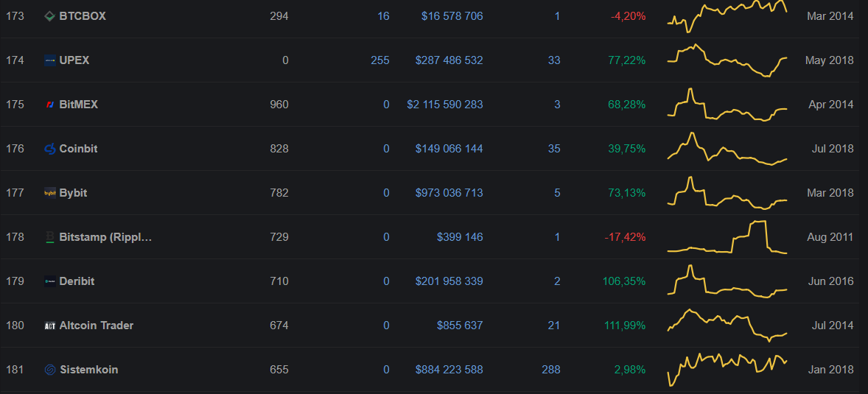Click the Deribit exchange logo icon
The height and width of the screenshot is (394, 868).
pos(50,281)
